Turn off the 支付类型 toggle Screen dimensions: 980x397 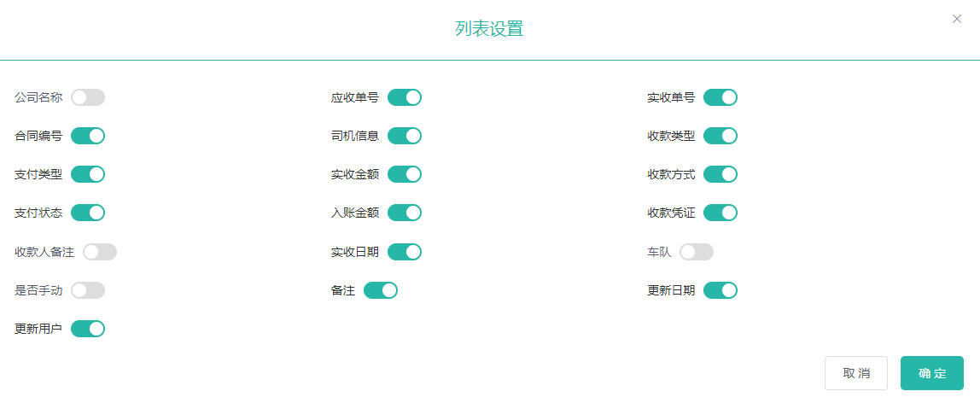pos(88,174)
